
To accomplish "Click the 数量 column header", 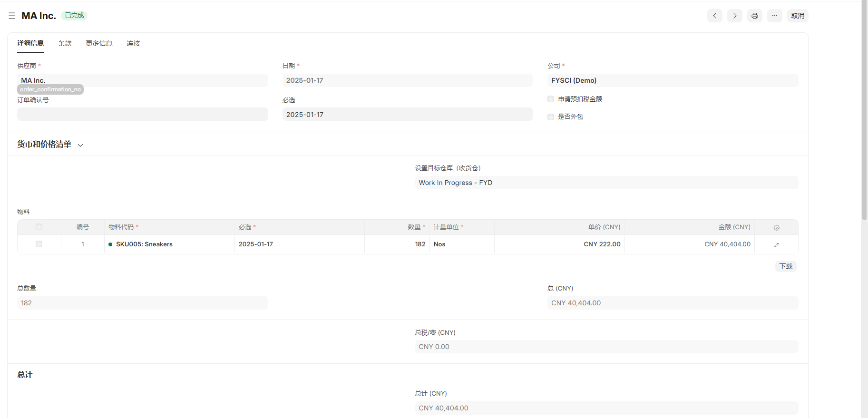I will coord(397,227).
